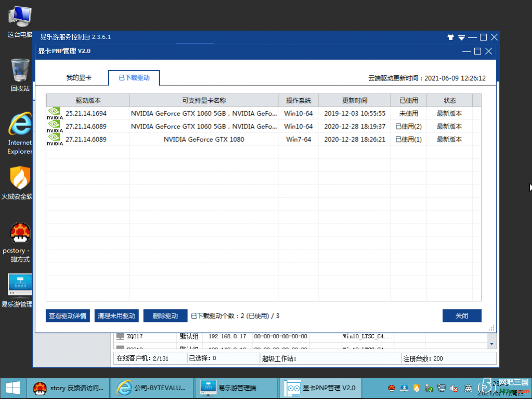This screenshot has height=399, width=532.
Task: Grab the dialog resize grip corner
Action: [491, 328]
